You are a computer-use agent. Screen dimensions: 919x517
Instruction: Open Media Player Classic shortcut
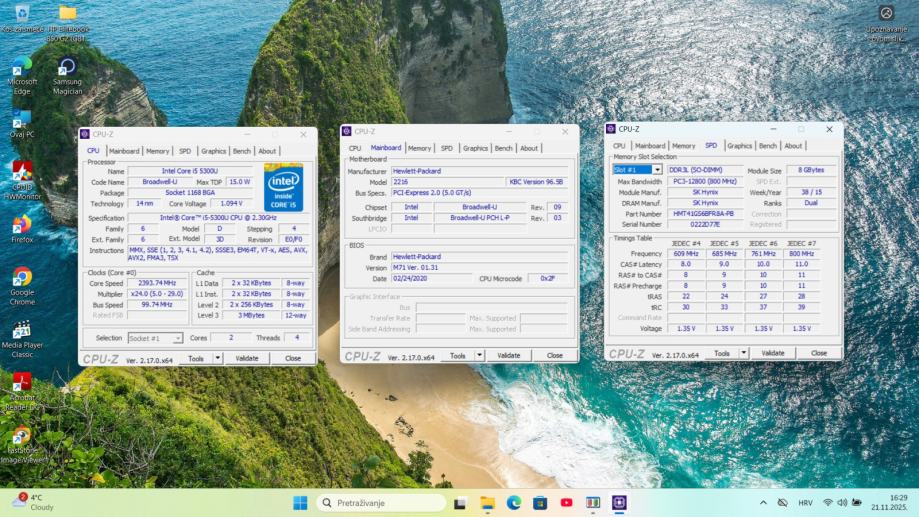pos(22,332)
